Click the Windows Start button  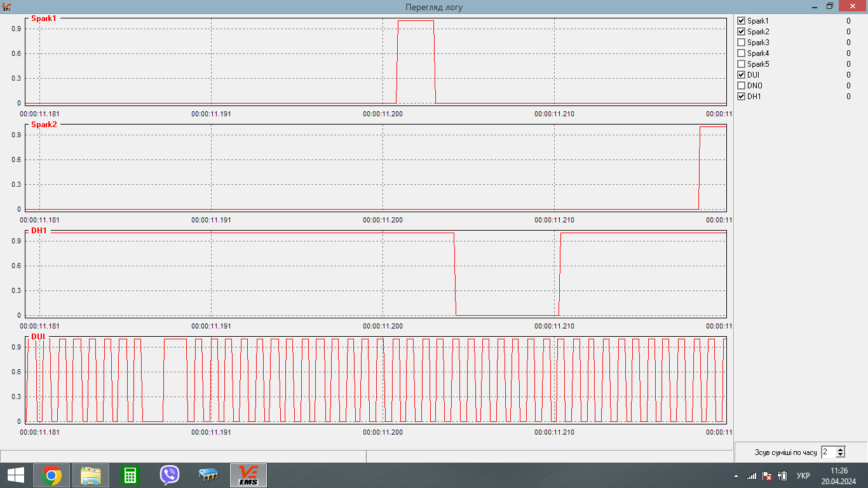(x=15, y=475)
